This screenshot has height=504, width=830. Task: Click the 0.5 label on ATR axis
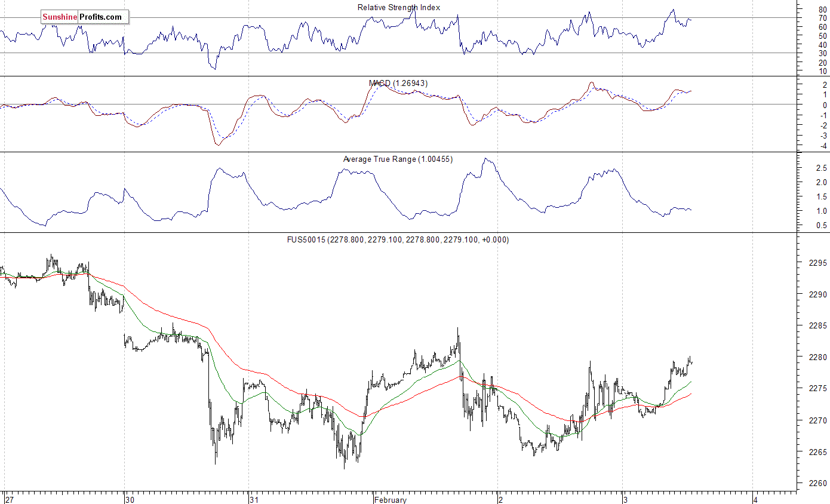click(x=822, y=226)
